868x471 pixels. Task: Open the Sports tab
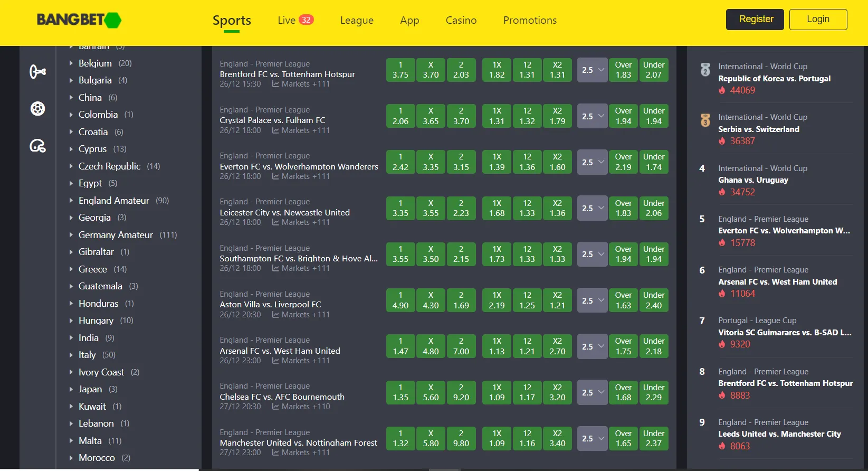coord(232,20)
